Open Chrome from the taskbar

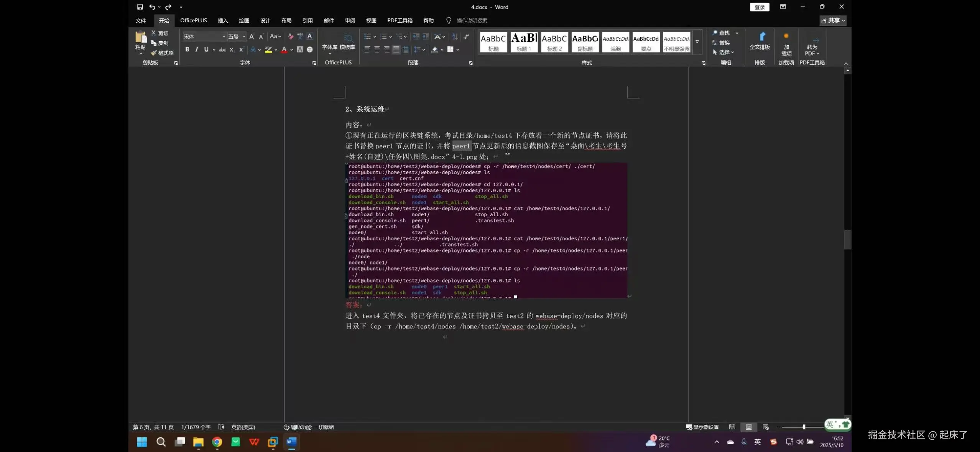tap(217, 442)
